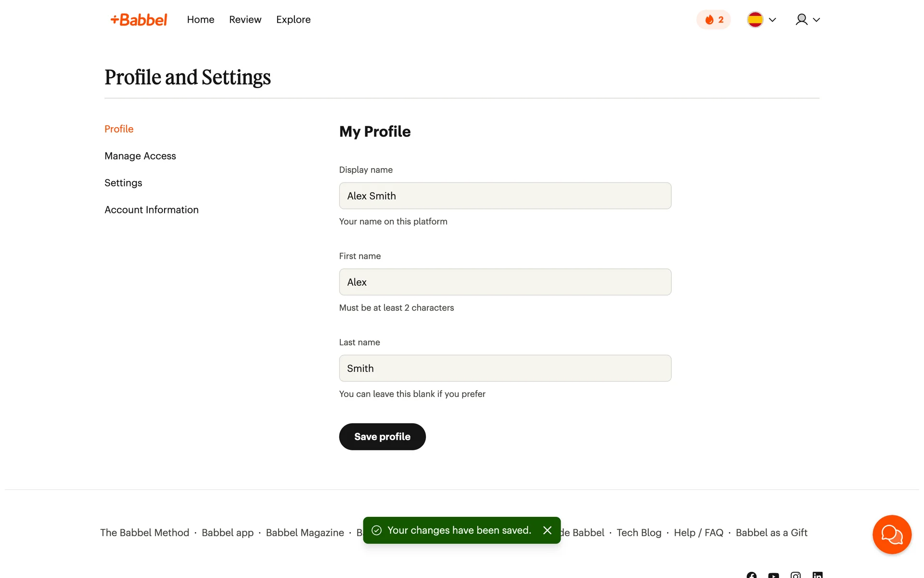This screenshot has height=578, width=924.
Task: Dismiss the saved changes notification
Action: (x=547, y=530)
